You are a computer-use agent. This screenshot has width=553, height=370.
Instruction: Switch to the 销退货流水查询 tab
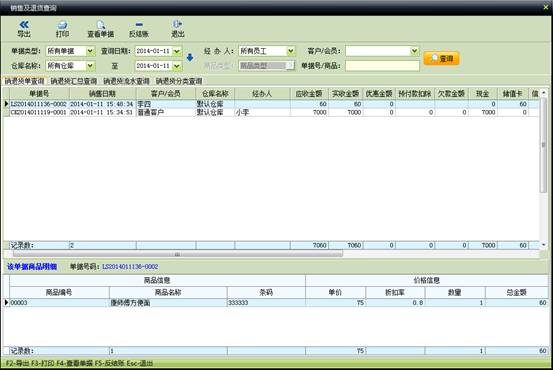(126, 81)
